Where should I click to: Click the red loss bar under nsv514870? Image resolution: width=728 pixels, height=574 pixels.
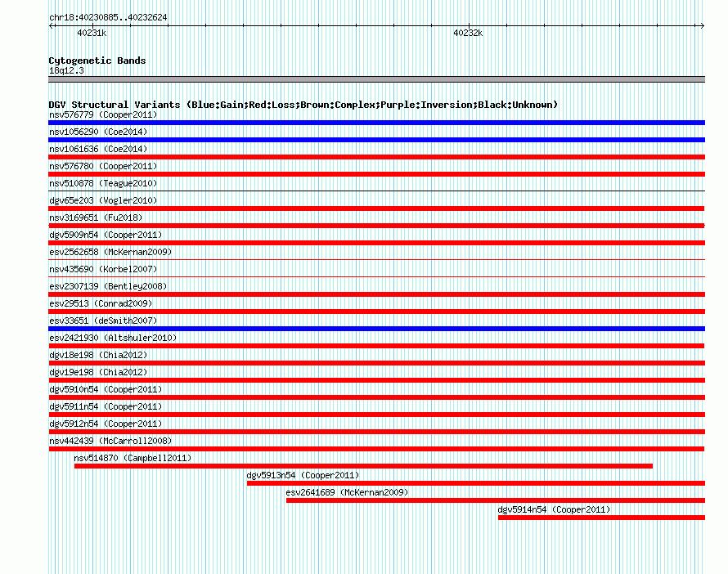click(363, 466)
